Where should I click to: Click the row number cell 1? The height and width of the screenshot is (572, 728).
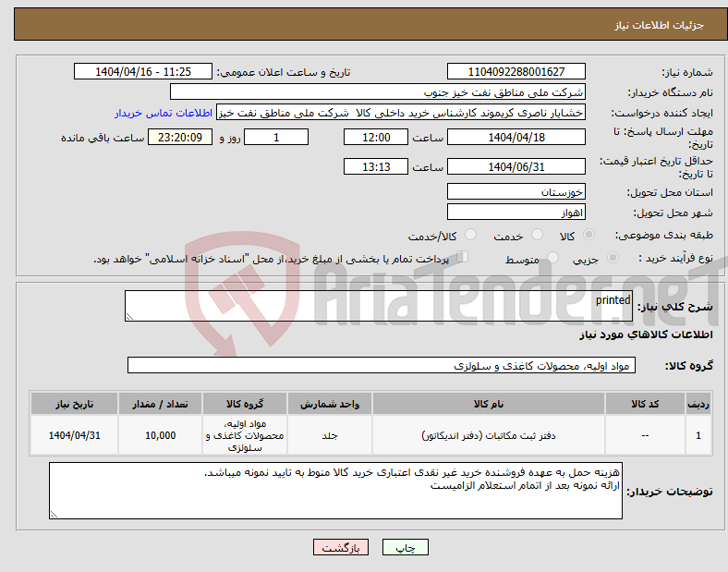698,435
